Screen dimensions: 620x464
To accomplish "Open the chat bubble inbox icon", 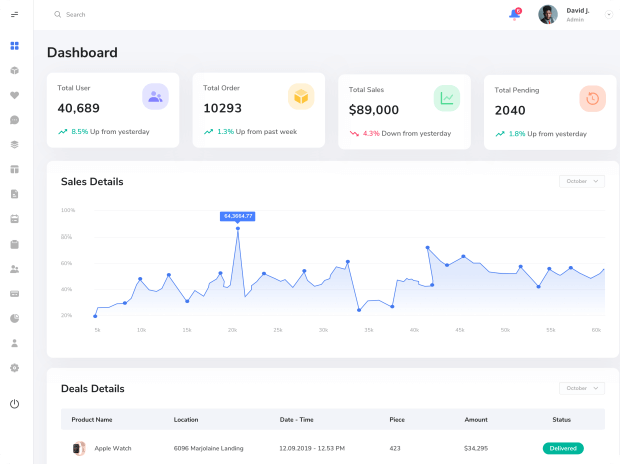I will [x=15, y=120].
